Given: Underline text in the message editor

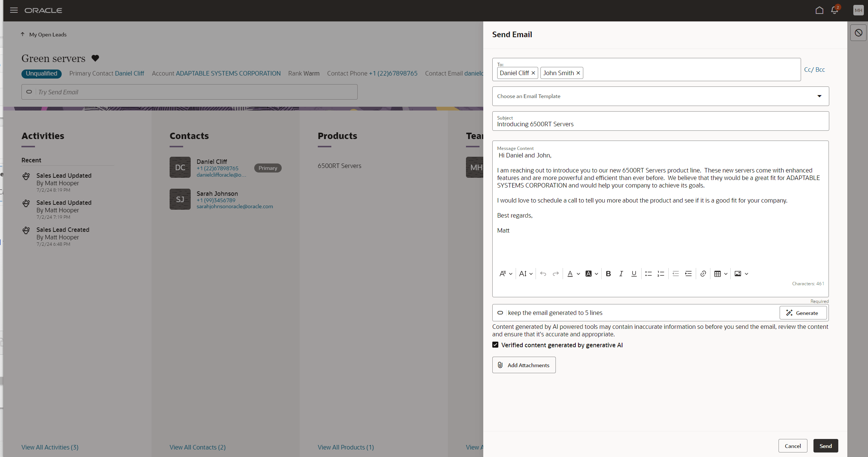Looking at the screenshot, I should (634, 274).
